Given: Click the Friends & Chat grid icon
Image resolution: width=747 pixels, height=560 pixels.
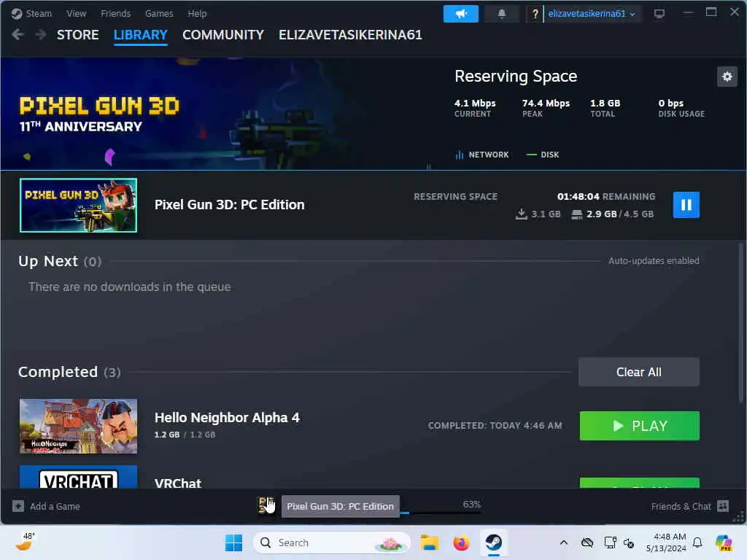Looking at the screenshot, I should [x=723, y=506].
